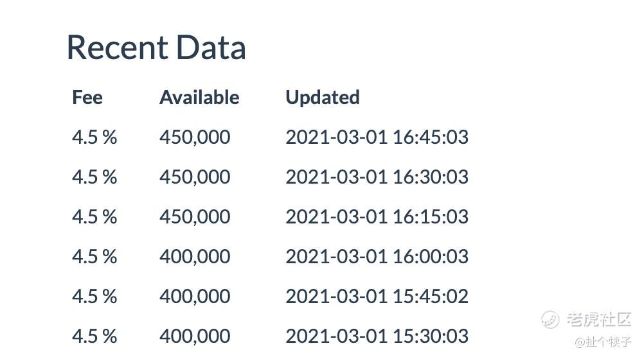Click the @扯个筷子 username watermark
The width and height of the screenshot is (644, 357).
603,342
